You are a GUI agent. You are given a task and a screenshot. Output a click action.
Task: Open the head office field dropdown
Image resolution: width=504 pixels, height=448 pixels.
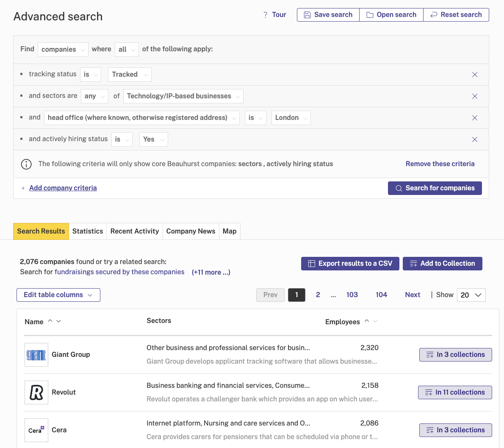142,118
